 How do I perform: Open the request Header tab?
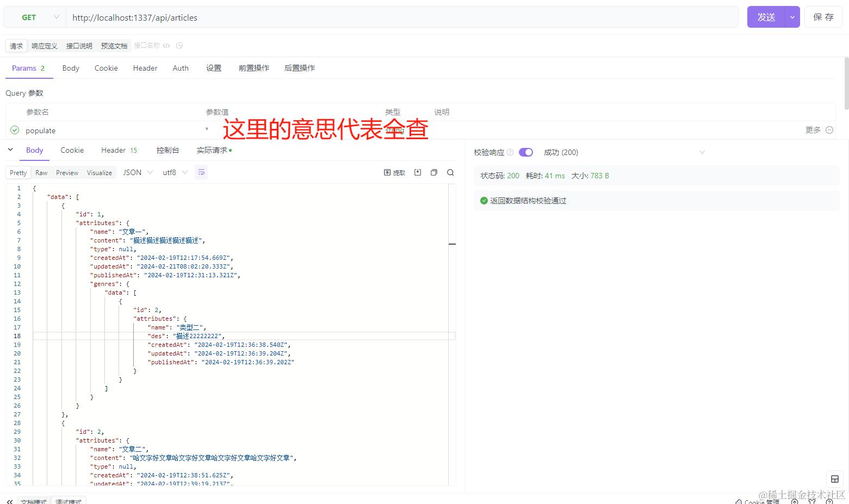pos(145,68)
